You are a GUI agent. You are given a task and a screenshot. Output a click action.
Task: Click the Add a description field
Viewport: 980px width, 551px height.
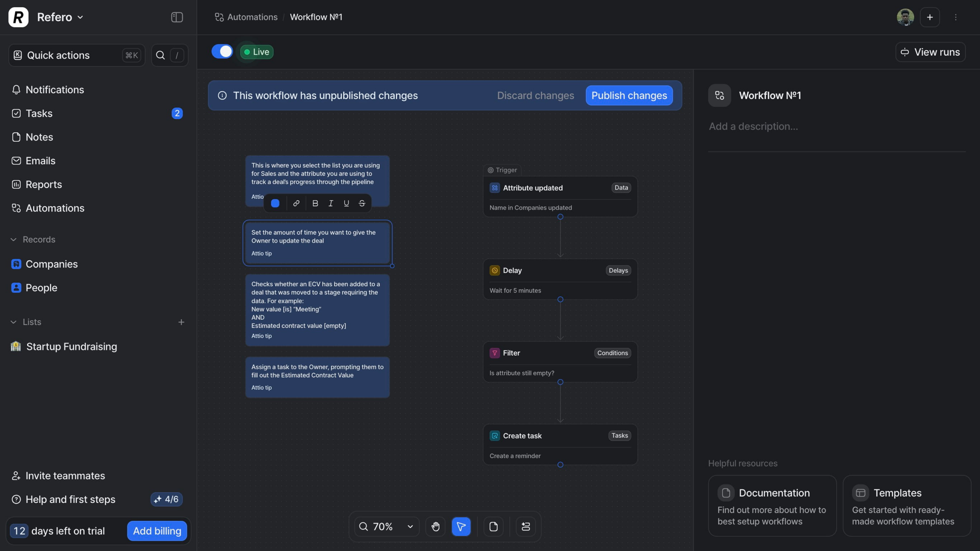[x=753, y=127]
